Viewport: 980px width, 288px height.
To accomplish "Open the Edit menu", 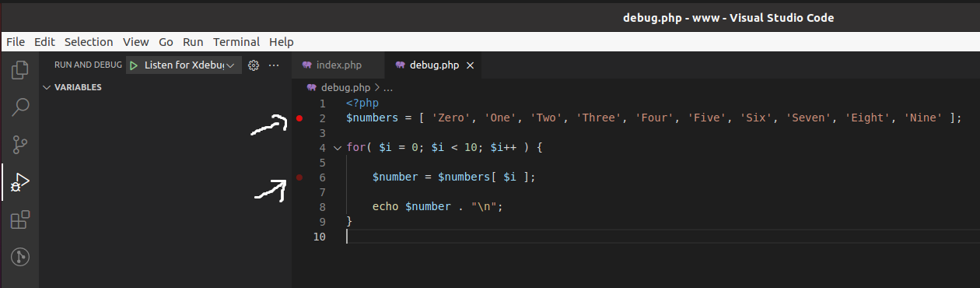I will (44, 42).
